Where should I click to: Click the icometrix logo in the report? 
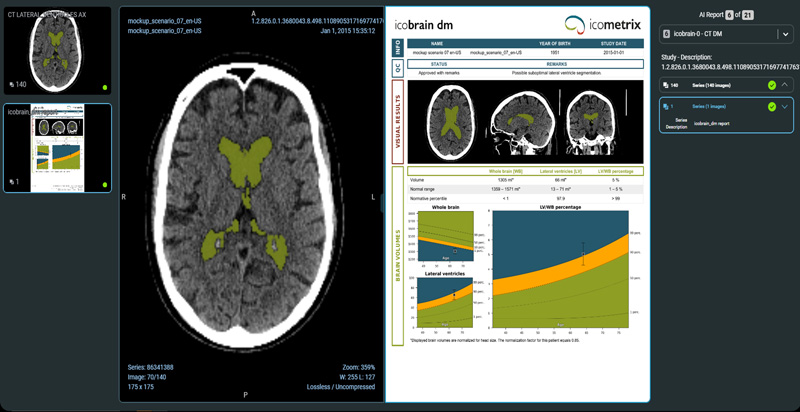point(603,24)
